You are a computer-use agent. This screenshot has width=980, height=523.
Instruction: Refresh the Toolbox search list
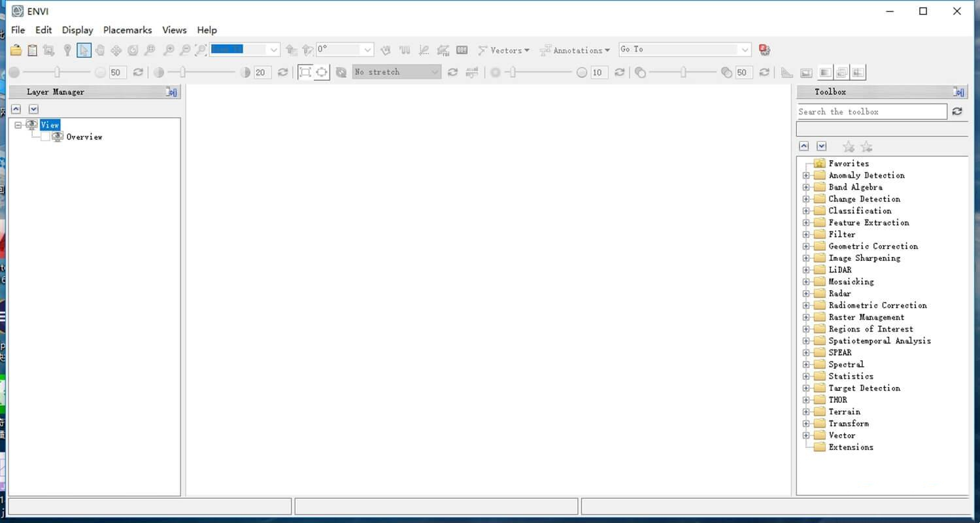point(957,112)
